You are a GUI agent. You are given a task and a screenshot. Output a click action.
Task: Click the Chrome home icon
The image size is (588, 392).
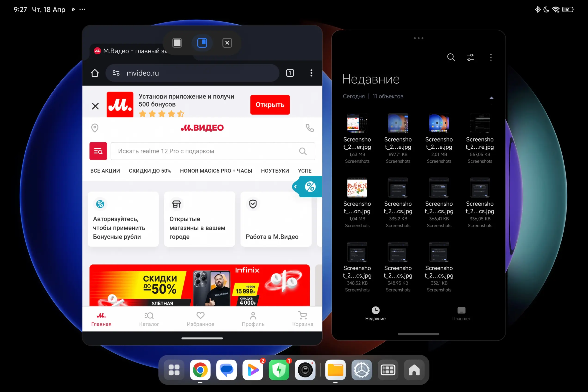point(95,73)
